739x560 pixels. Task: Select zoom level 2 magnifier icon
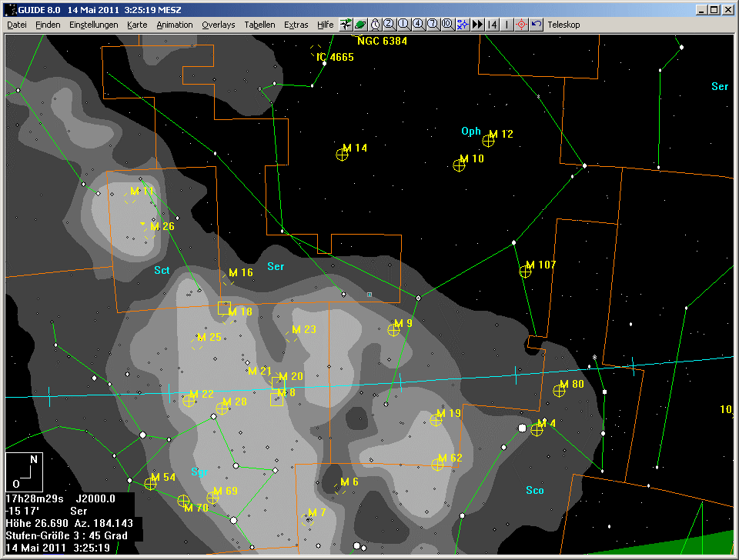point(389,25)
